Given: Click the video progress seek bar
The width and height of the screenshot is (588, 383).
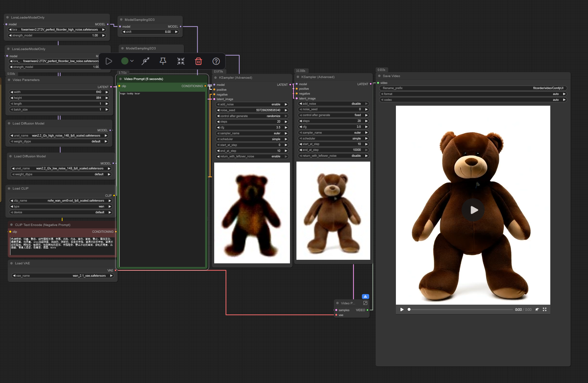Looking at the screenshot, I should [460, 310].
